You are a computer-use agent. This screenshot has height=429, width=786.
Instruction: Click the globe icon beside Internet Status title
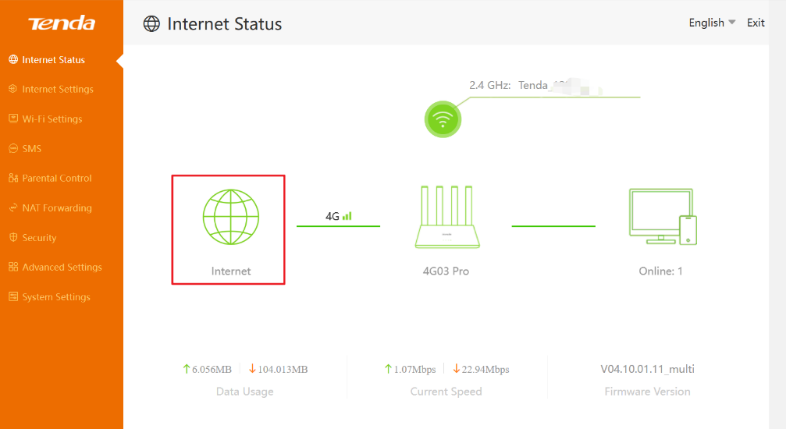pyautogui.click(x=151, y=24)
